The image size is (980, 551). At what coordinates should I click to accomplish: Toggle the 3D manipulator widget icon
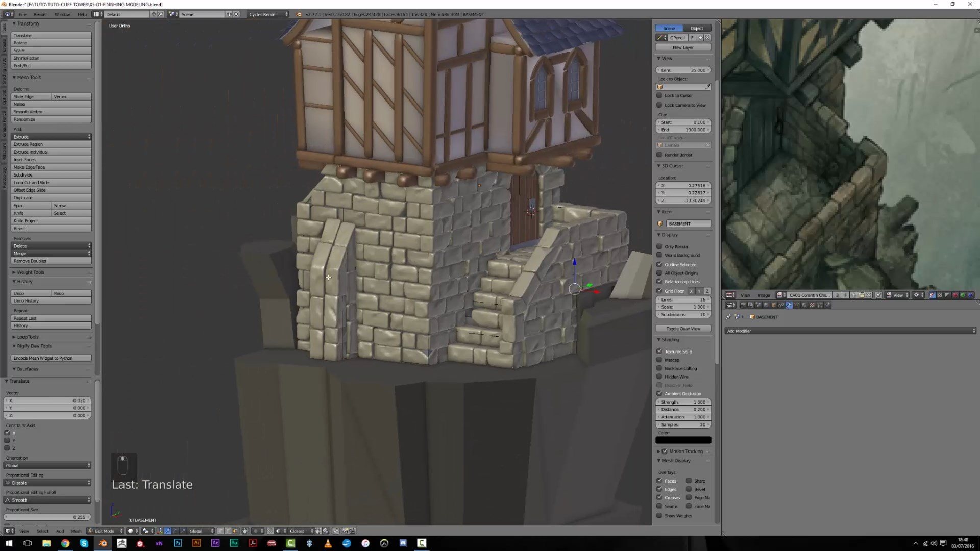tap(160, 531)
